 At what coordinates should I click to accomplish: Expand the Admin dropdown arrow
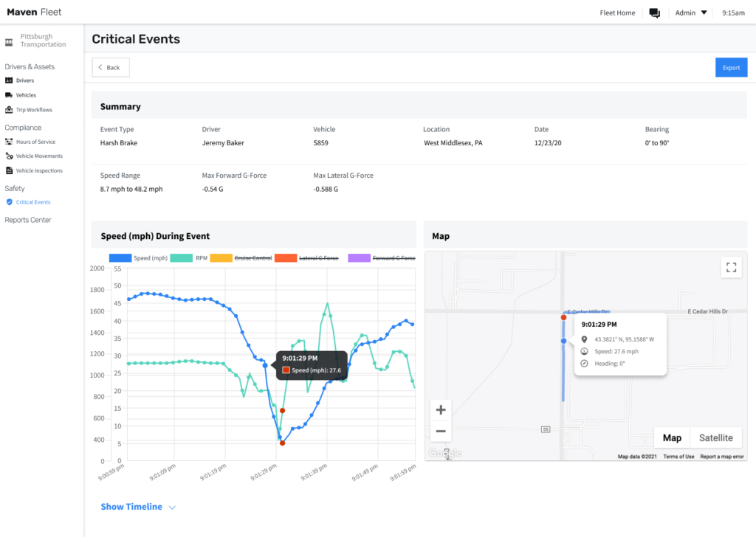(x=704, y=13)
